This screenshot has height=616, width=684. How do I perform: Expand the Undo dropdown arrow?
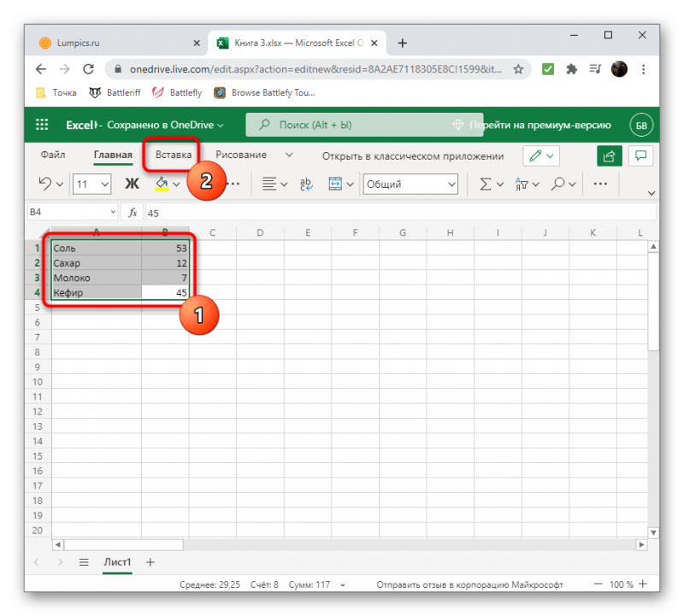click(60, 184)
